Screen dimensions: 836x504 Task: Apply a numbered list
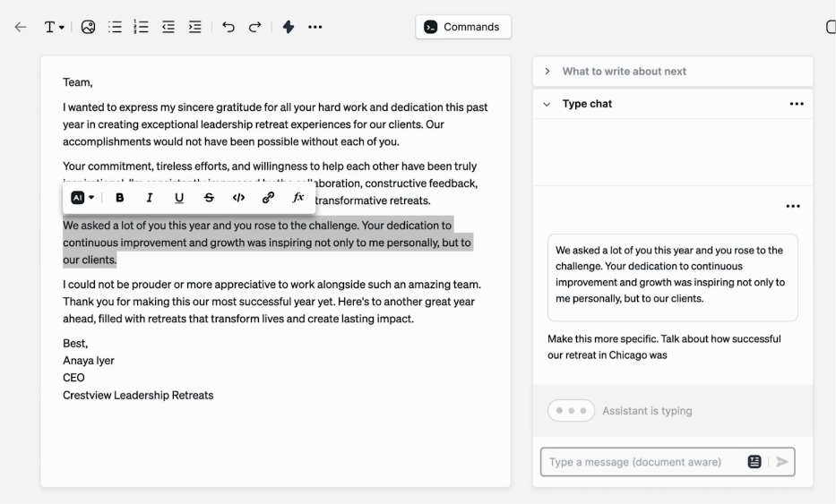[x=142, y=27]
